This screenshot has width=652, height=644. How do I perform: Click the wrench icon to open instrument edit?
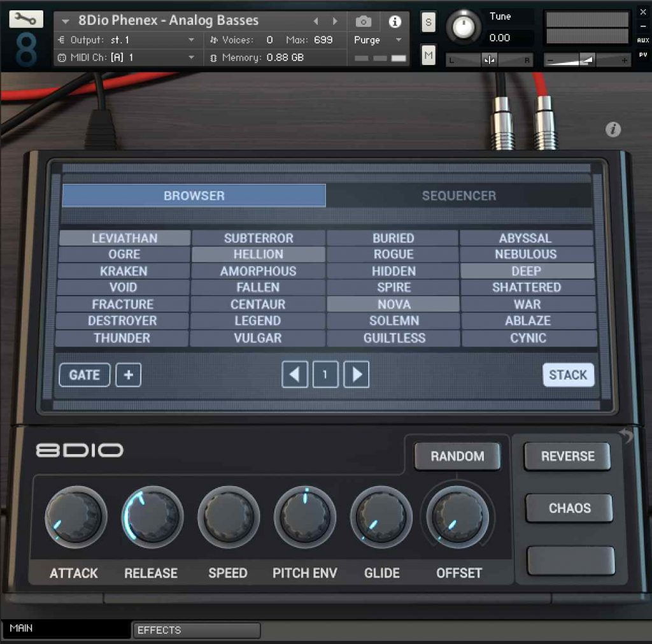pyautogui.click(x=26, y=19)
